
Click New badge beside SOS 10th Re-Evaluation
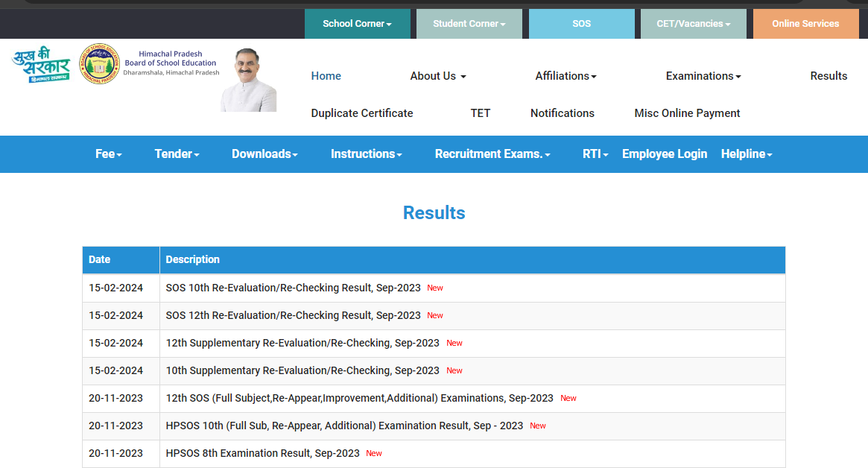click(435, 288)
